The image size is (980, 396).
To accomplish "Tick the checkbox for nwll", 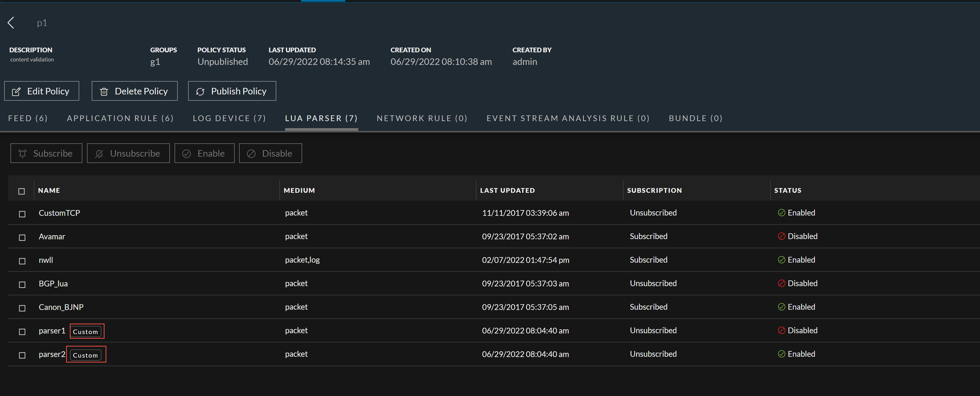I will (22, 261).
